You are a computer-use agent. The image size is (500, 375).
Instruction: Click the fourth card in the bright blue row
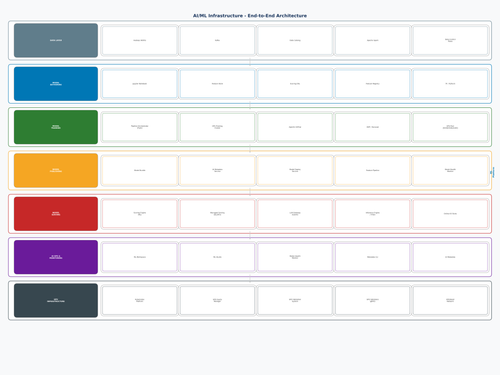[373, 84]
